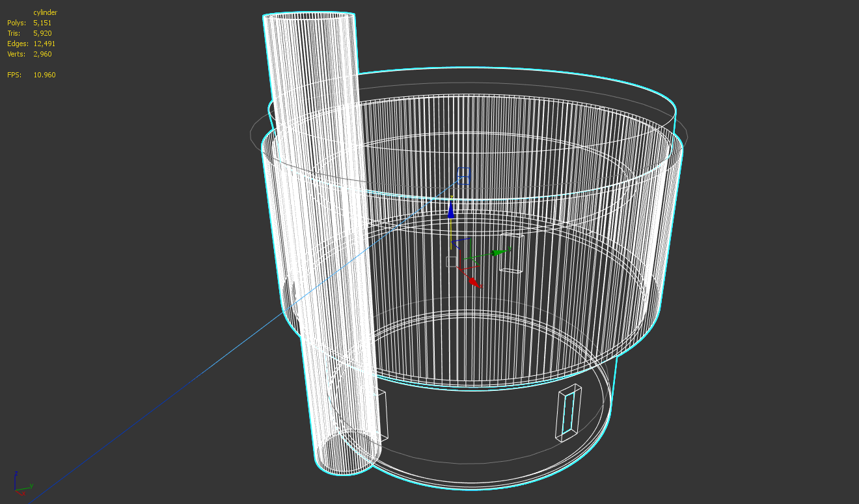The width and height of the screenshot is (859, 504).
Task: Click the yellow Z-axis handle with blue arrowhead
Action: tap(451, 212)
